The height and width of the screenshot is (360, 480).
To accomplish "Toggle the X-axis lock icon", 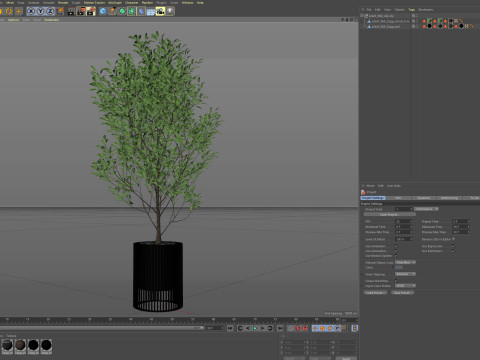I will 31,11.
